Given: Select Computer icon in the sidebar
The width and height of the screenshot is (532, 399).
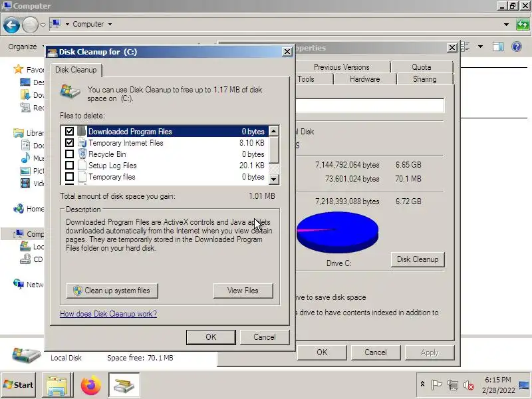Looking at the screenshot, I should [19, 233].
